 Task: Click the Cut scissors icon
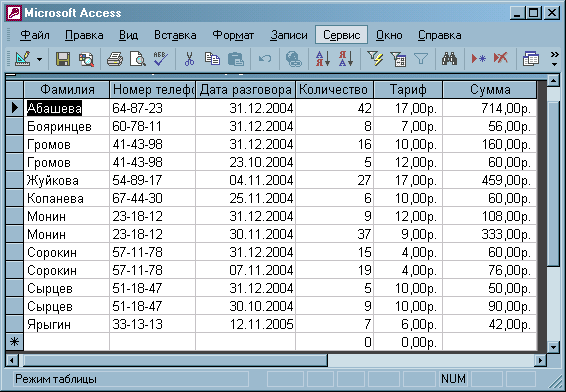click(189, 58)
